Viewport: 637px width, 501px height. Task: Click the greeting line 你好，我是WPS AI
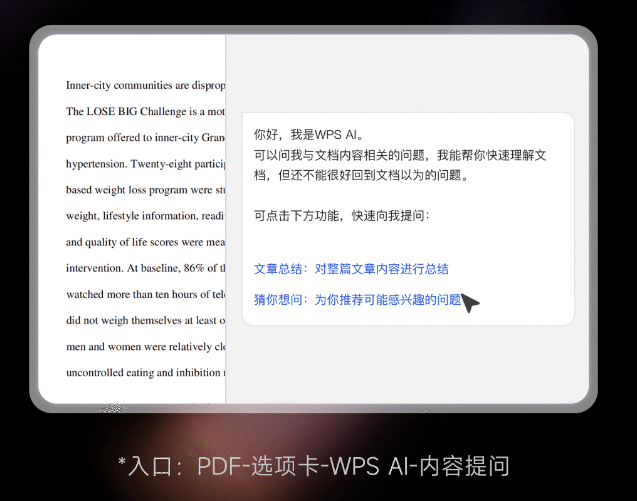point(310,135)
